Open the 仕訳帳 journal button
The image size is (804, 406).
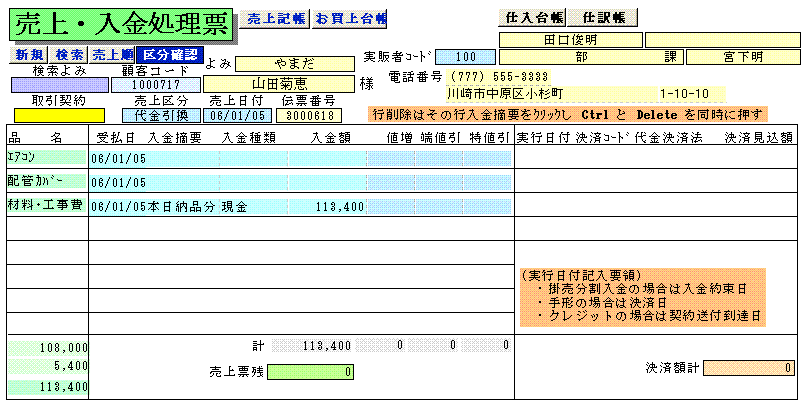click(602, 17)
